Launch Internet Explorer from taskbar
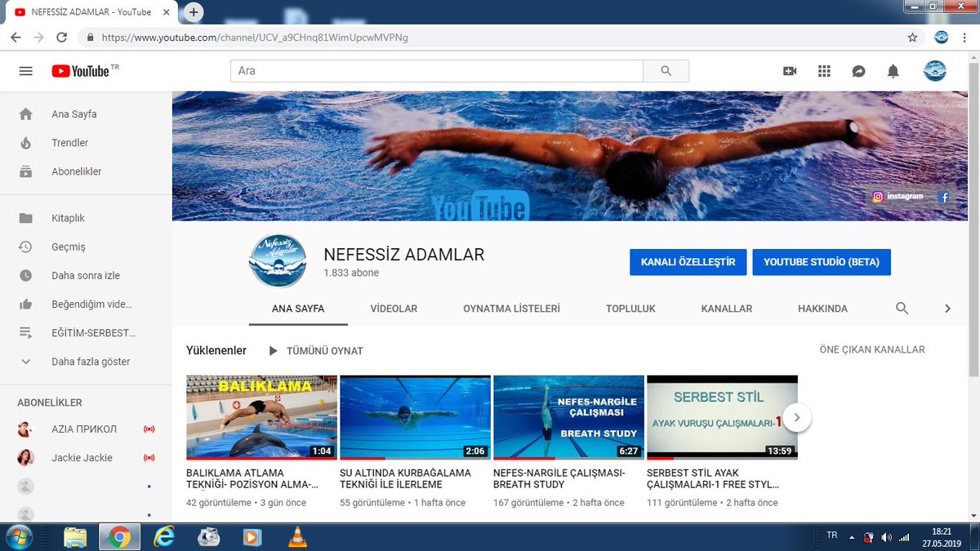Image resolution: width=980 pixels, height=551 pixels. [164, 537]
